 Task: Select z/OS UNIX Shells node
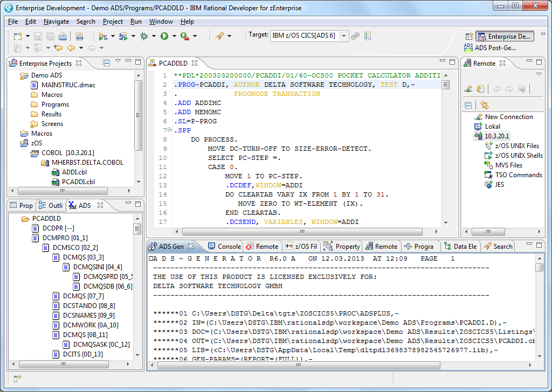coord(519,156)
